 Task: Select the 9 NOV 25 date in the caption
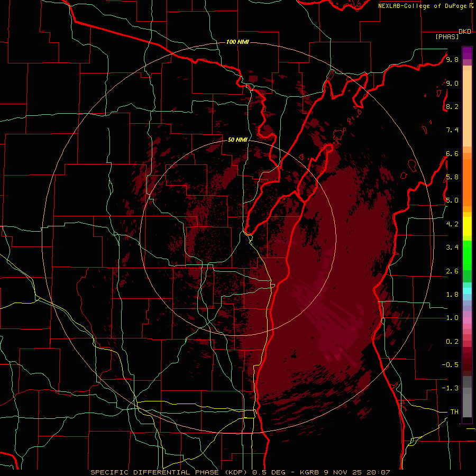pos(343,472)
